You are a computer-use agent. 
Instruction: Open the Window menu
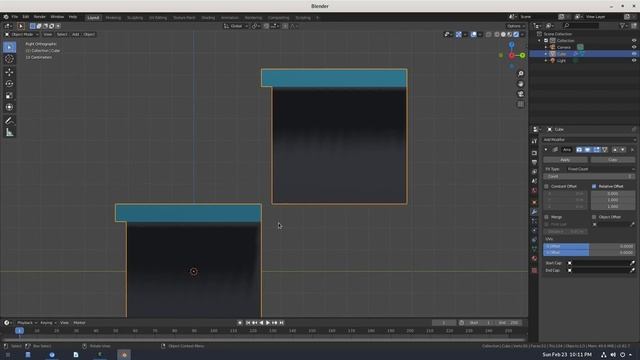[57, 17]
